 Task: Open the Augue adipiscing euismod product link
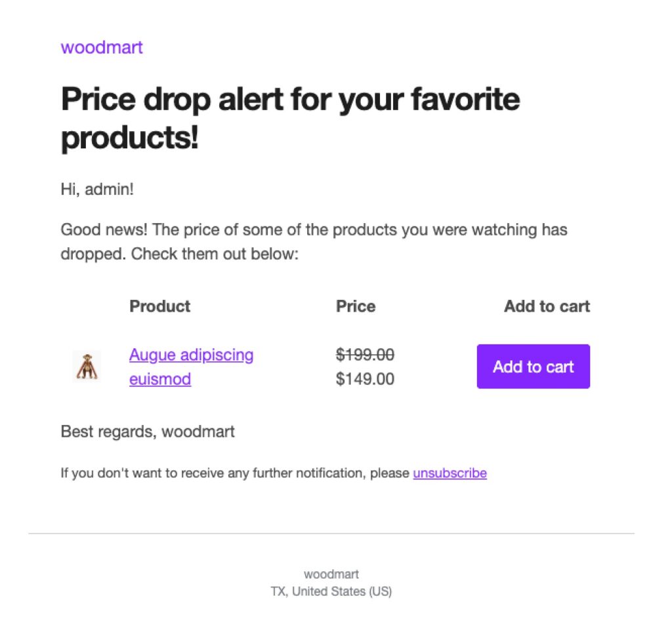191,356
